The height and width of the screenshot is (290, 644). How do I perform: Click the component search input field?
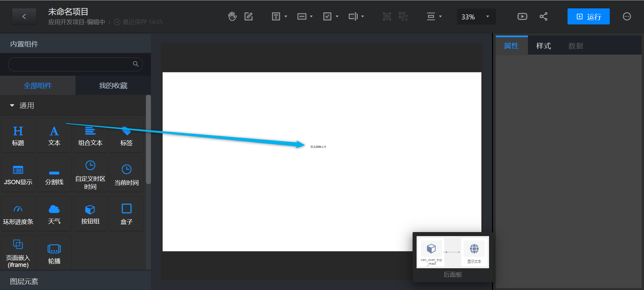click(x=70, y=64)
